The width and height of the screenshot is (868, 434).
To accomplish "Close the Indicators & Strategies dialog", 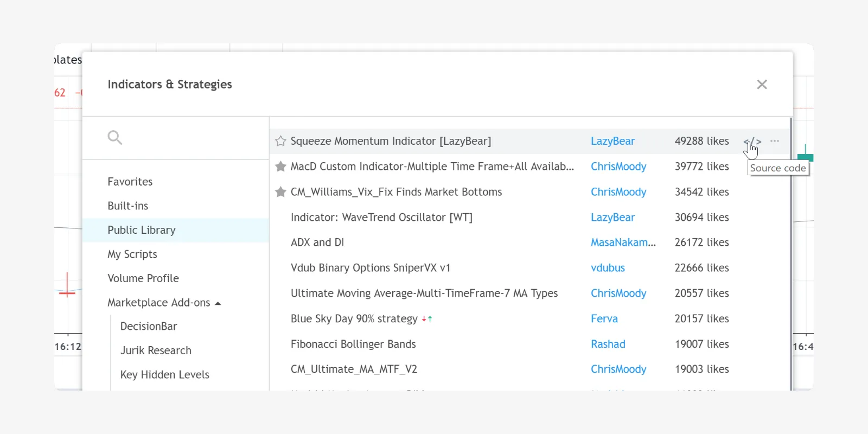I will point(762,85).
